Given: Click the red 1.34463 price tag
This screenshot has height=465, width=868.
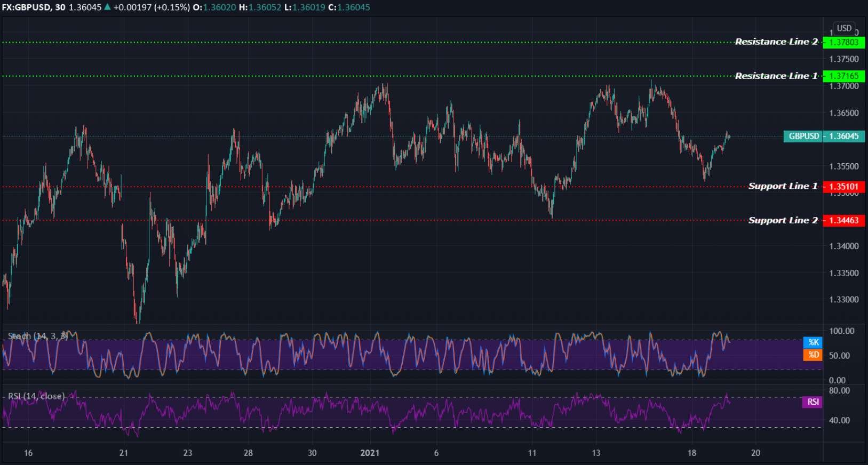Looking at the screenshot, I should [844, 220].
